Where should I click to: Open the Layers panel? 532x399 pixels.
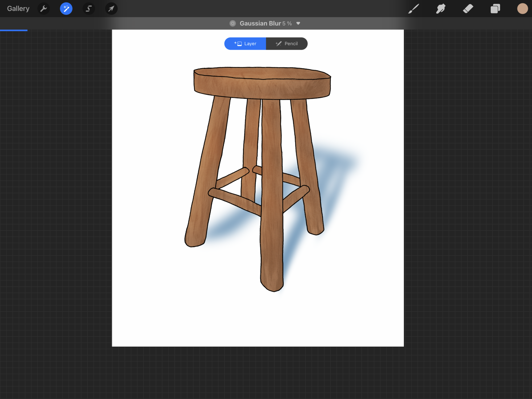[495, 9]
